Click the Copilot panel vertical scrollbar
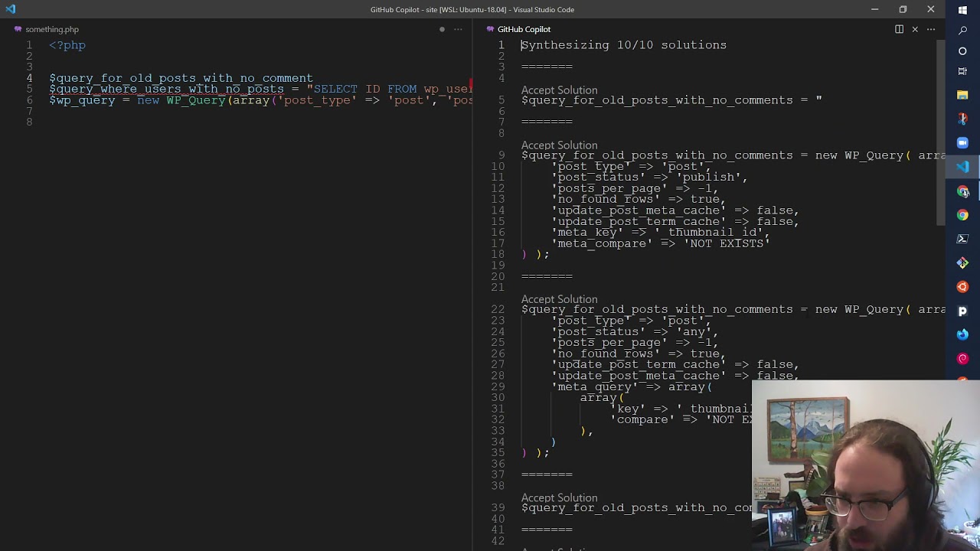Image resolution: width=980 pixels, height=551 pixels. pyautogui.click(x=941, y=132)
